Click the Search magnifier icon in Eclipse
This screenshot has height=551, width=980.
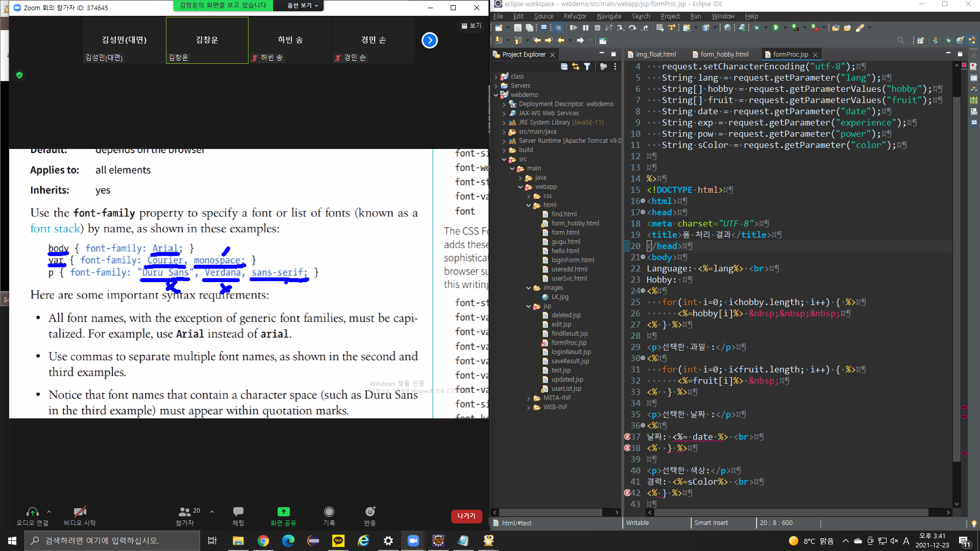[900, 40]
